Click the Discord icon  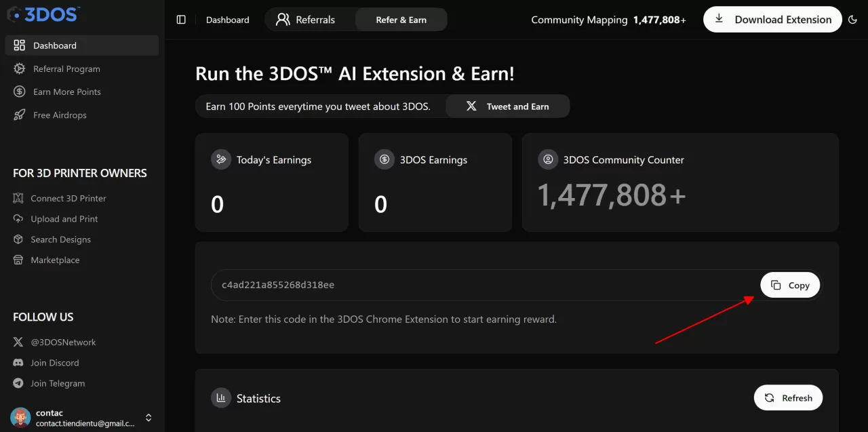[x=18, y=363]
